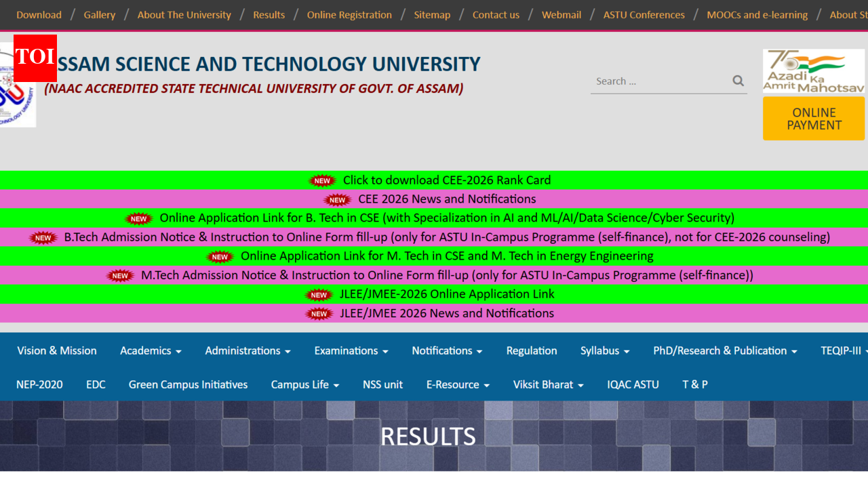Click NEW badge beside CEE 2026 News
The image size is (868, 488).
(x=338, y=199)
